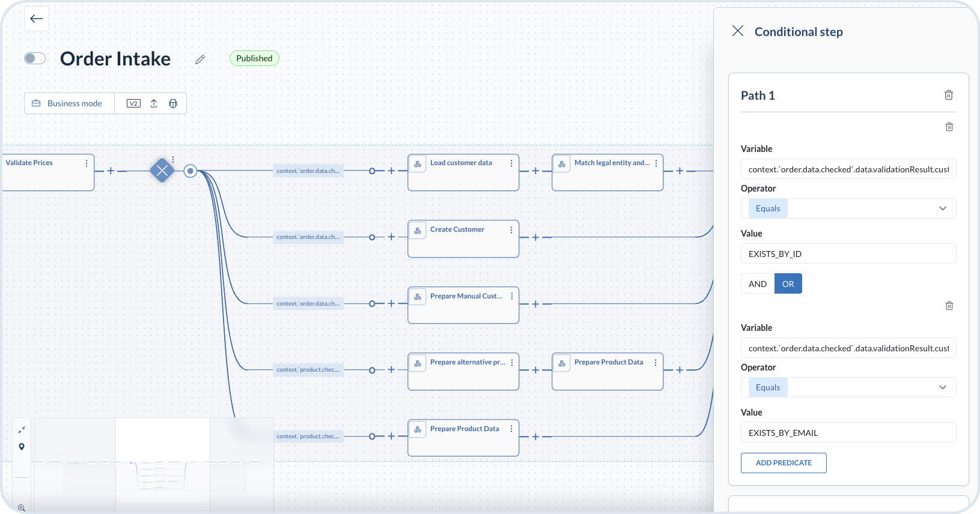This screenshot has width=980, height=514.
Task: Open Match legal entity node menu
Action: click(x=656, y=163)
